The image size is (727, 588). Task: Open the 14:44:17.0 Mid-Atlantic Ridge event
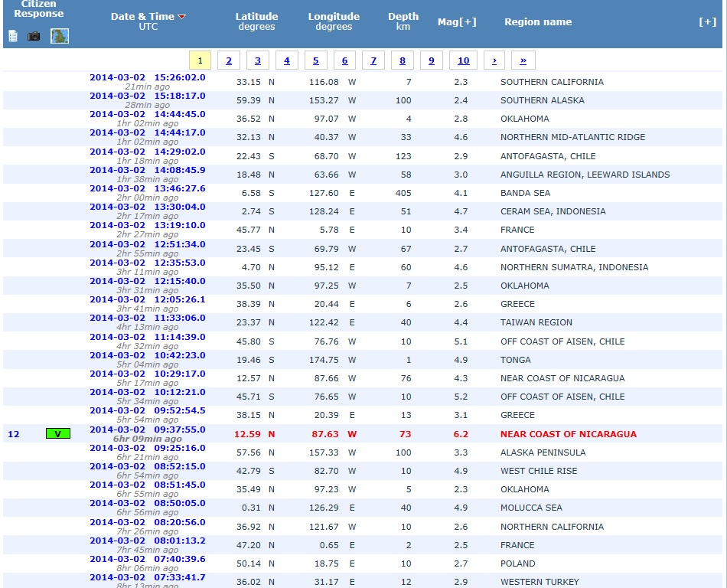(148, 132)
